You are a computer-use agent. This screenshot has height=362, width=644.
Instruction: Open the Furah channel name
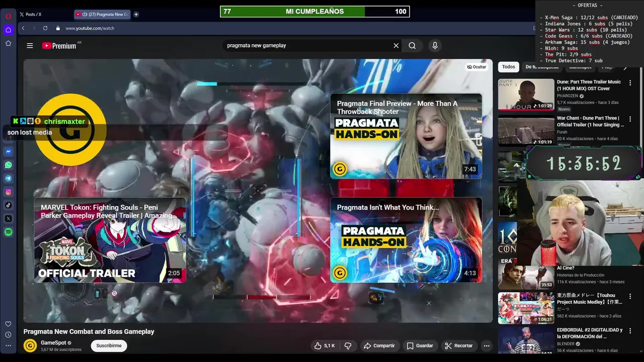(562, 132)
